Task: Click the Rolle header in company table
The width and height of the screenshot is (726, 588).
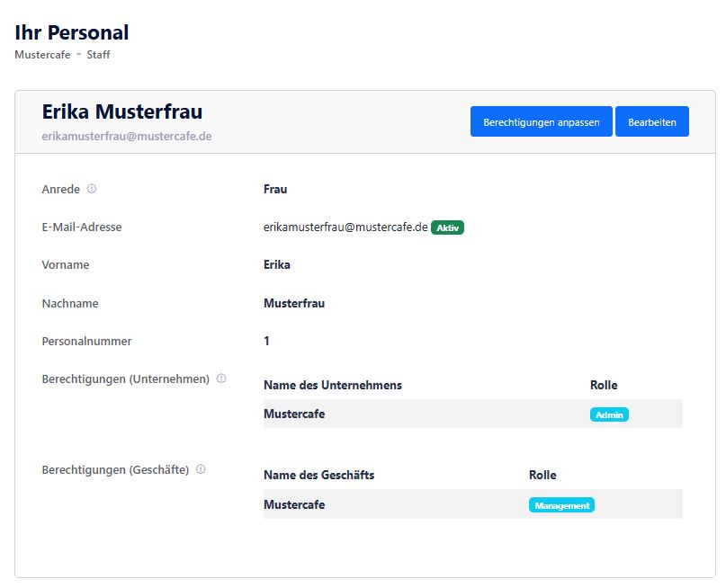Action: point(604,385)
